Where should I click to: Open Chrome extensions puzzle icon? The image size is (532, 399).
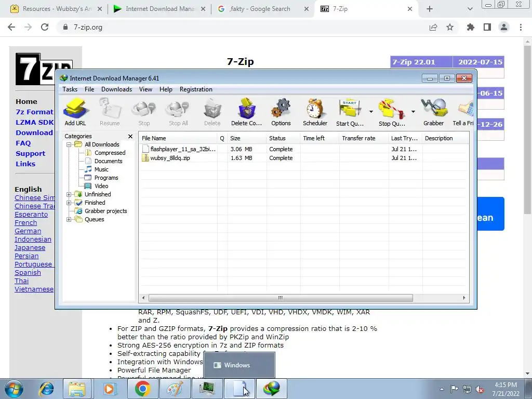pyautogui.click(x=471, y=27)
